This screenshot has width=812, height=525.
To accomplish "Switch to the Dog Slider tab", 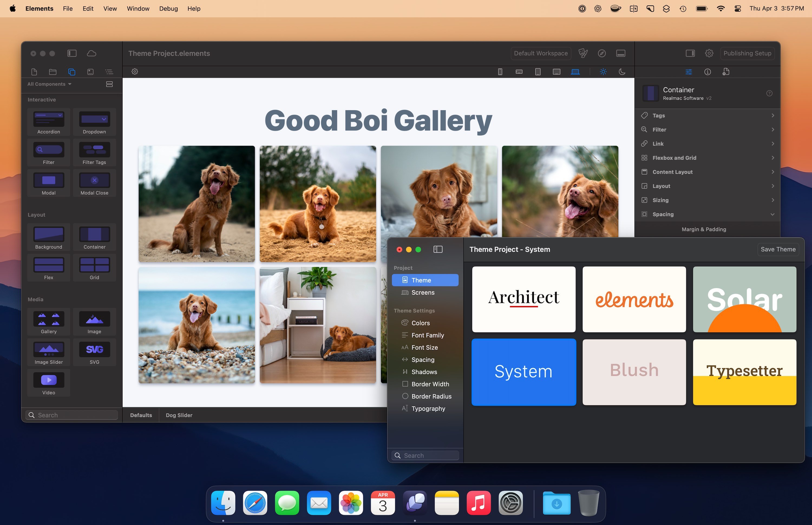I will [179, 415].
